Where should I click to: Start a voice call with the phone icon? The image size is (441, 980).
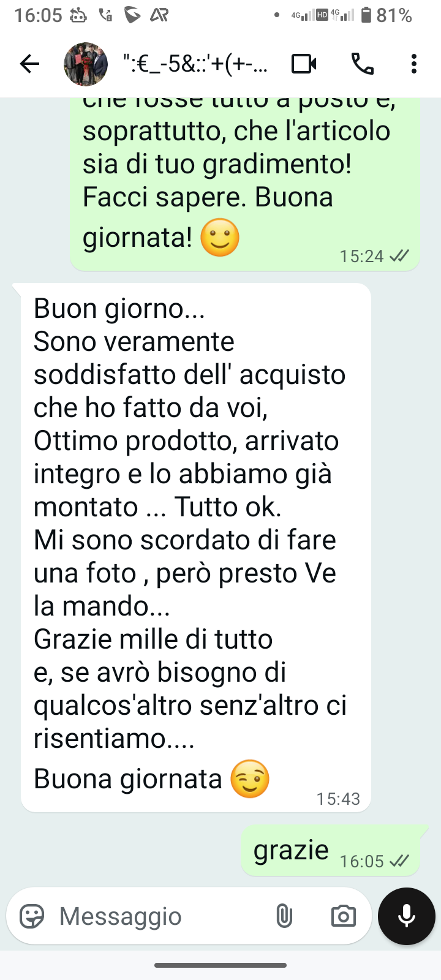[x=362, y=64]
